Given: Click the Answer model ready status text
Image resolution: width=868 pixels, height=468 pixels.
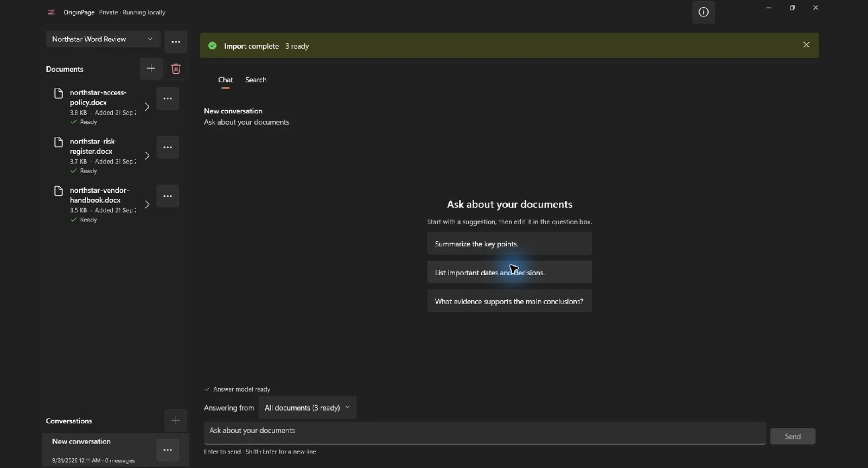Looking at the screenshot, I should [x=241, y=389].
